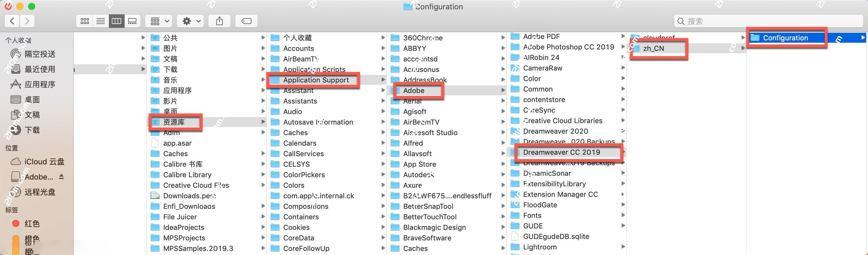Viewport: 868px width, 255px height.
Task: Click the FloodGate folder icon
Action: point(515,205)
